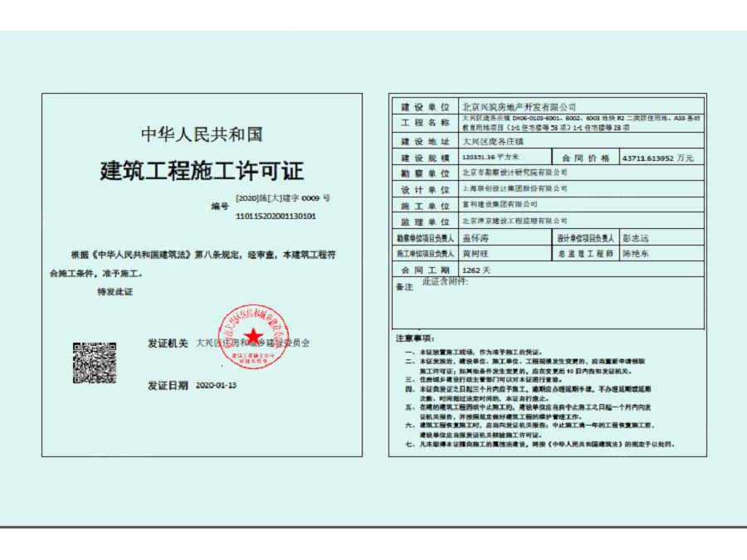The width and height of the screenshot is (747, 560).
Task: Click the 备注 label
Action: click(404, 287)
